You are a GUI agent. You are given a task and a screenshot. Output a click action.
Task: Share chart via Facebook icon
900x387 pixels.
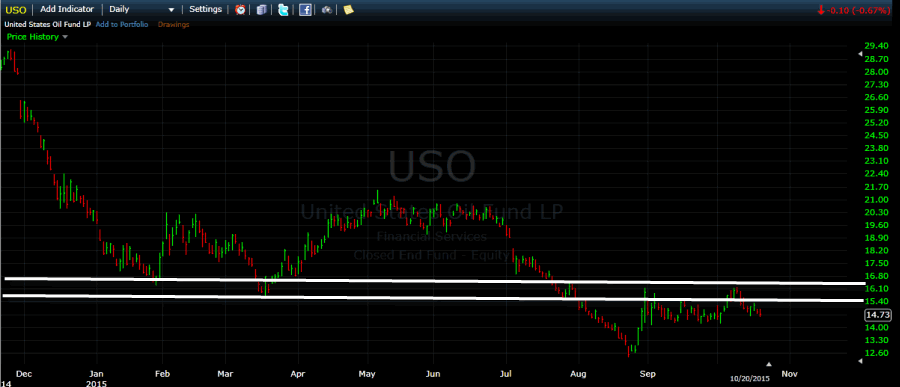point(305,10)
